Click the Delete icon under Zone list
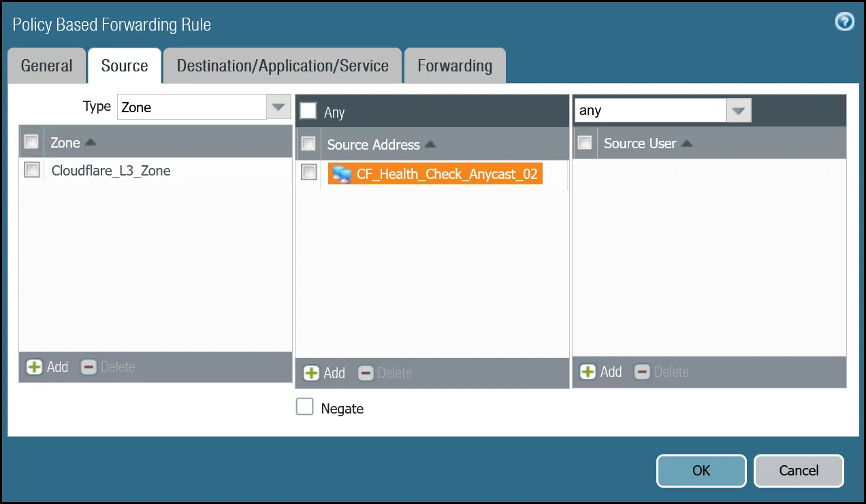This screenshot has height=504, width=866. pos(89,367)
